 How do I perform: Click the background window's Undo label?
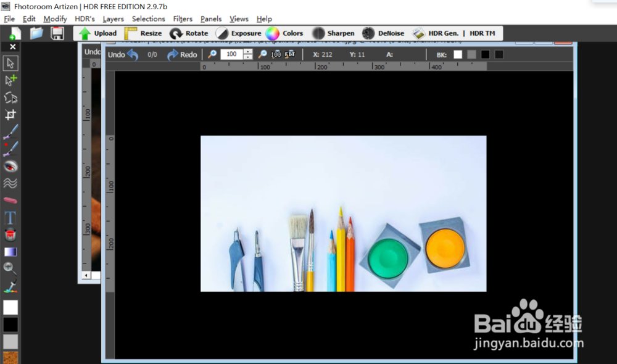tap(92, 52)
